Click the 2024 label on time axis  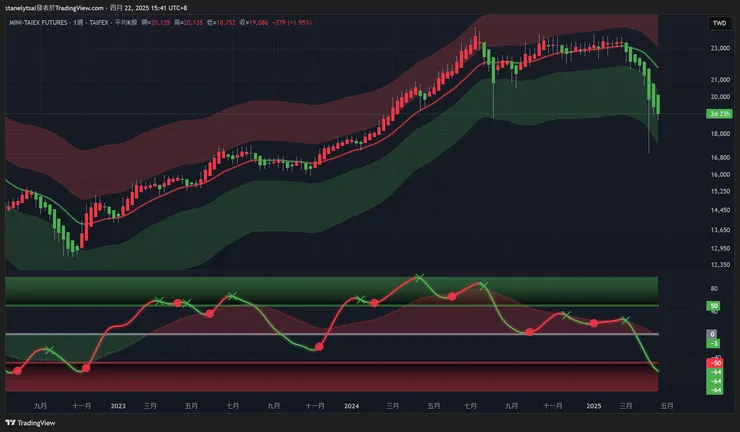pos(351,406)
